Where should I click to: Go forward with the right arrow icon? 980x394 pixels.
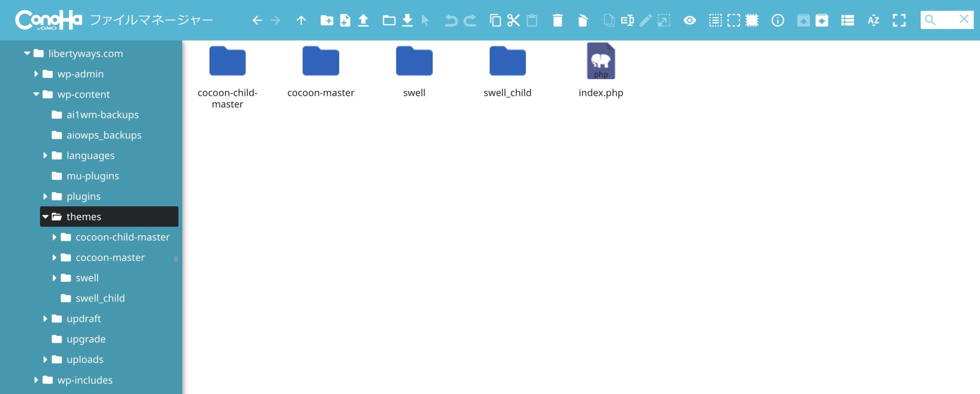point(275,20)
